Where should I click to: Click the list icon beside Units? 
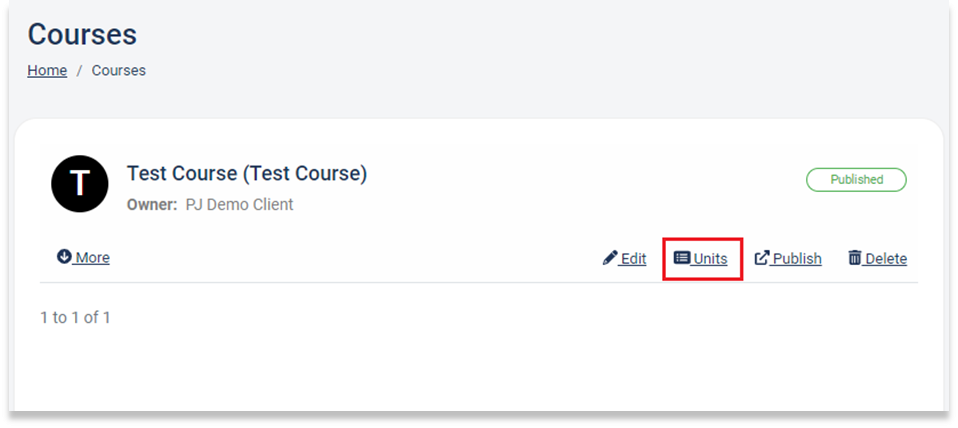pos(682,258)
